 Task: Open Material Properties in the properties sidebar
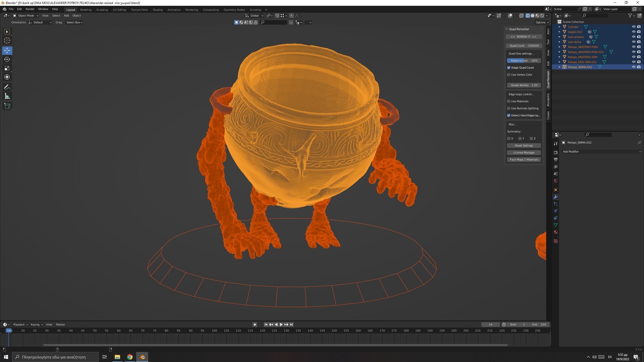click(x=555, y=232)
